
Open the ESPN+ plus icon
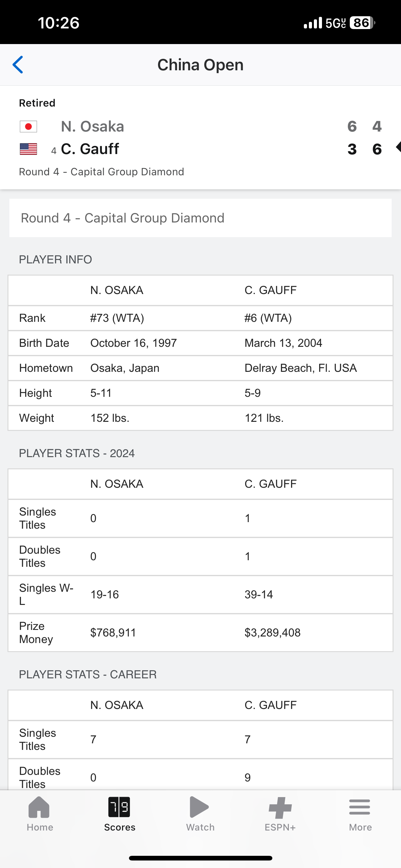point(280,807)
